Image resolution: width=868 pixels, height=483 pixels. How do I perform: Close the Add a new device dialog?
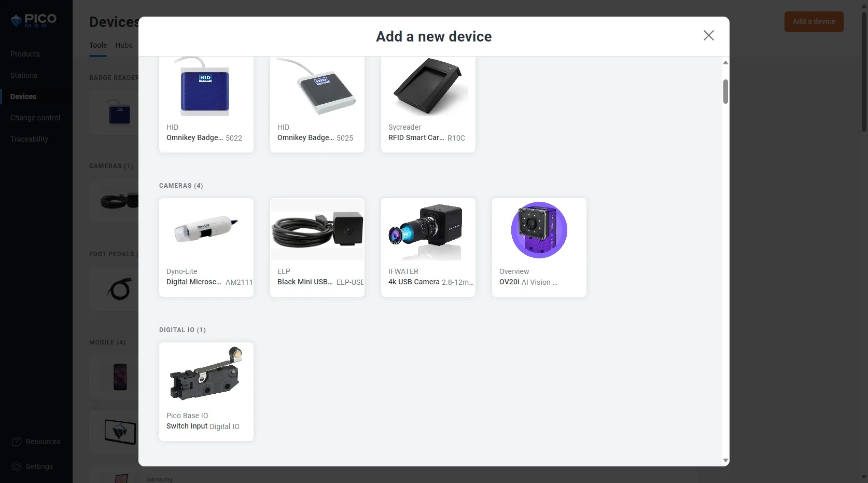(709, 35)
